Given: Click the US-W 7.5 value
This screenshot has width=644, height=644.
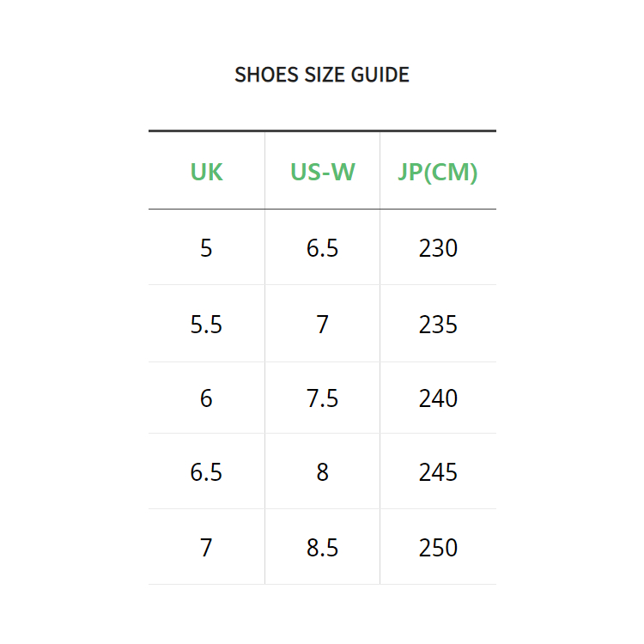Looking at the screenshot, I should (322, 398).
